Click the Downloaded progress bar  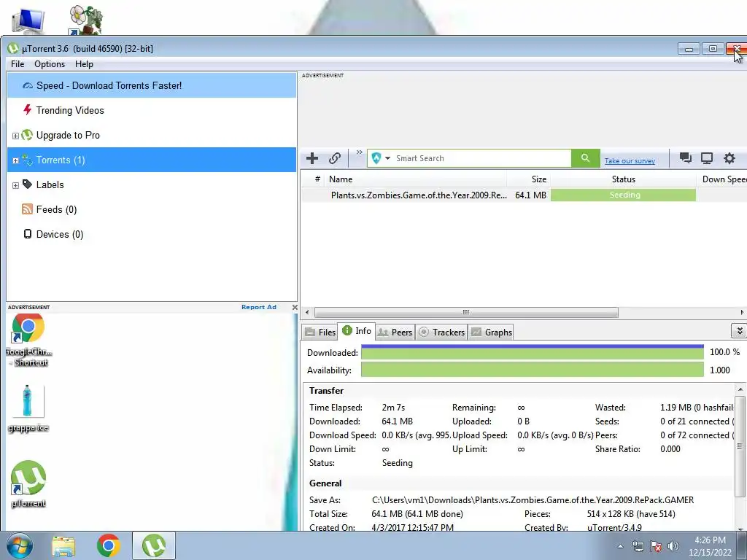[532, 352]
